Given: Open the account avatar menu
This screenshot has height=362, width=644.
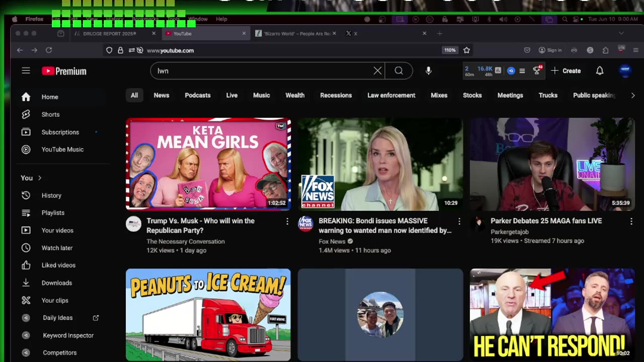Looking at the screenshot, I should point(625,71).
